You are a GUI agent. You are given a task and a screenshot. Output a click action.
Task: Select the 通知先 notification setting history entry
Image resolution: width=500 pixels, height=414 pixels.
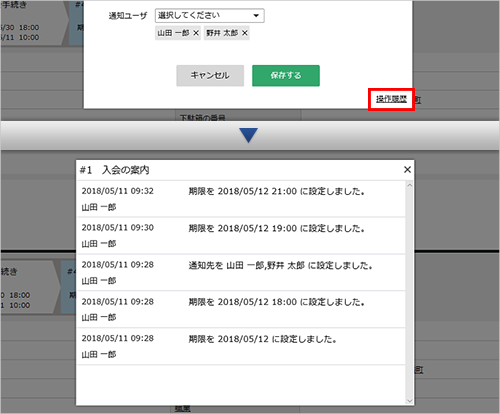[x=241, y=273]
